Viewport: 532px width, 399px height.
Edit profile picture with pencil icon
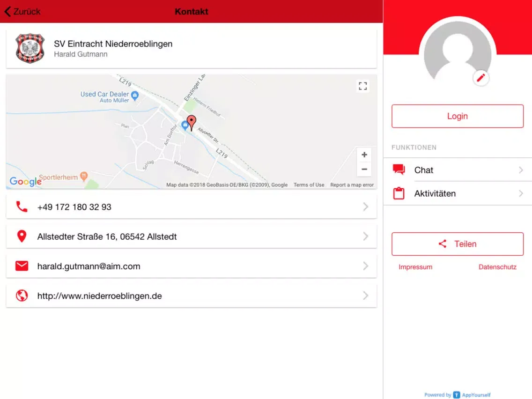tap(481, 78)
